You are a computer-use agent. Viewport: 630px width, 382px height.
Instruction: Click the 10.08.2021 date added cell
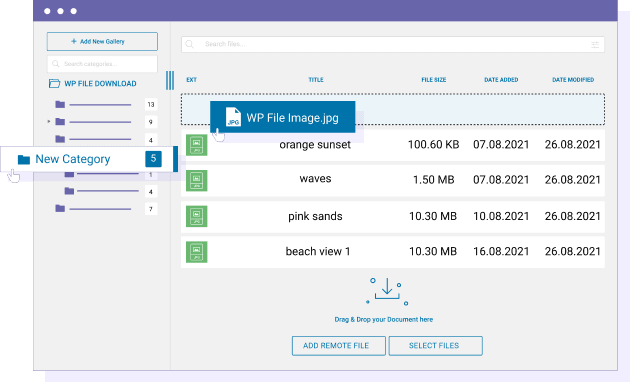click(x=501, y=216)
